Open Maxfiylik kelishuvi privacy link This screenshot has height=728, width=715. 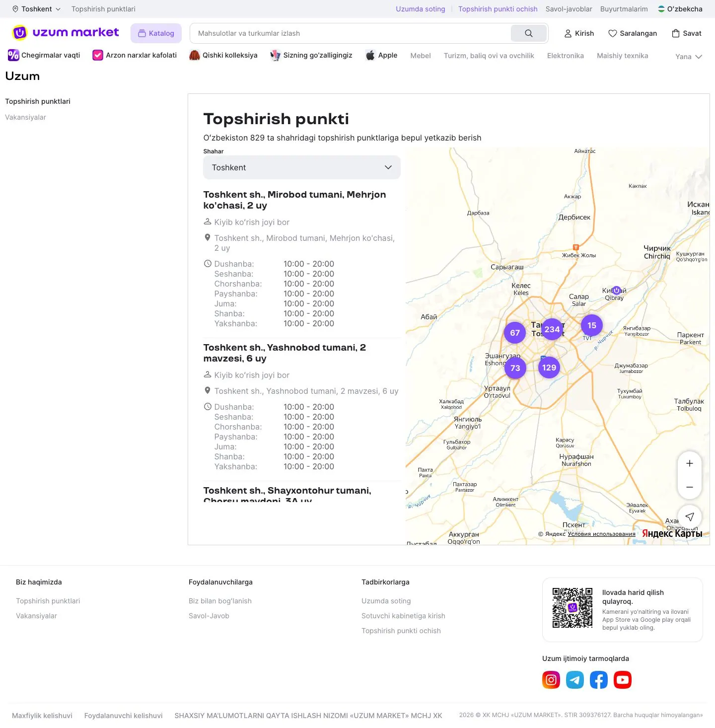pos(42,716)
